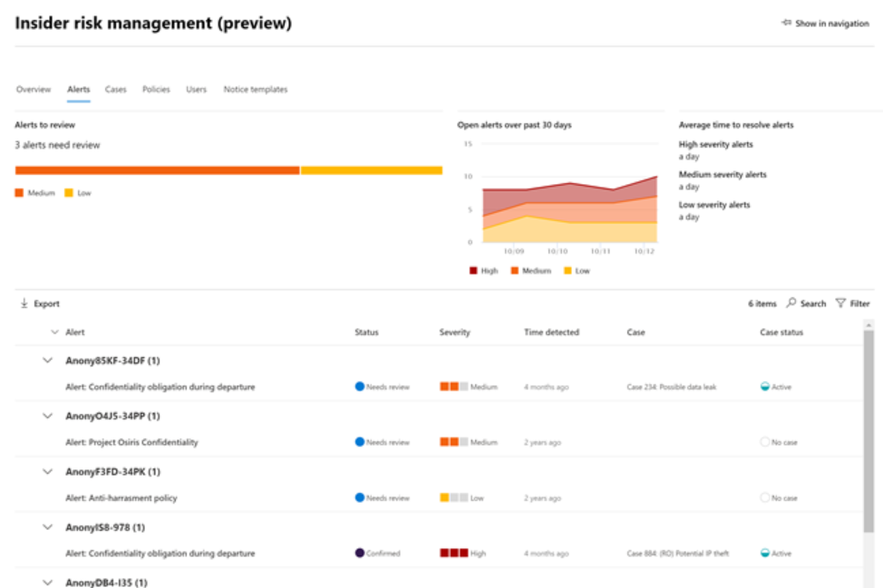Click No case circle for Anti-harrasment policy alert
The width and height of the screenshot is (883, 588).
pos(765,497)
